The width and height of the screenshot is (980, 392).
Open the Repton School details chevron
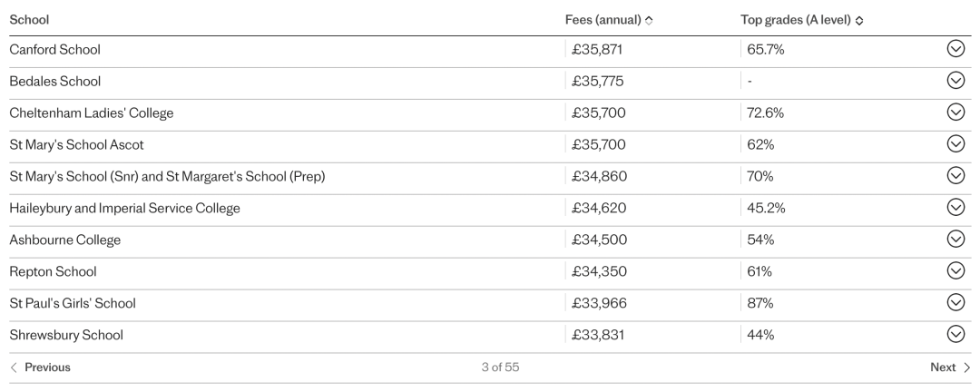point(955,270)
